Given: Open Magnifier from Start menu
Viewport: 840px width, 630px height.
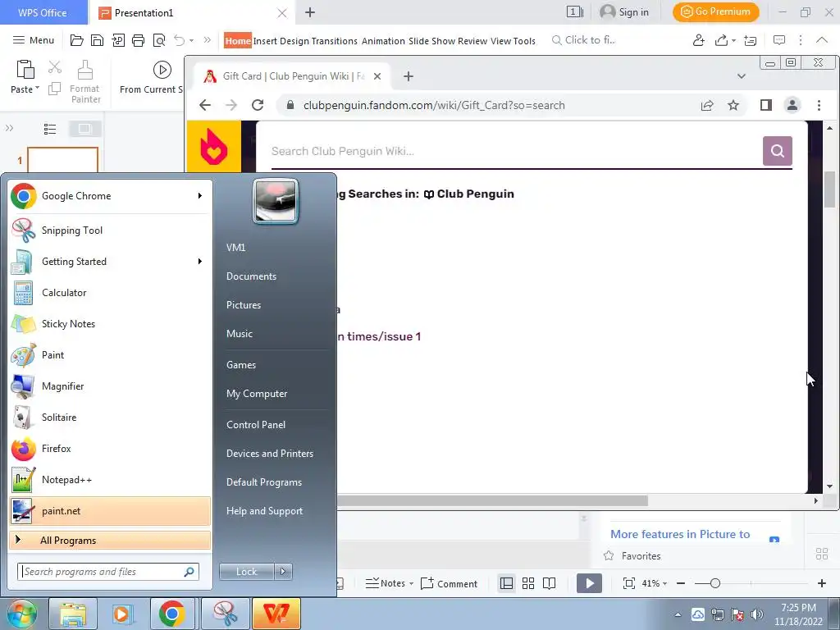Looking at the screenshot, I should 110,386.
